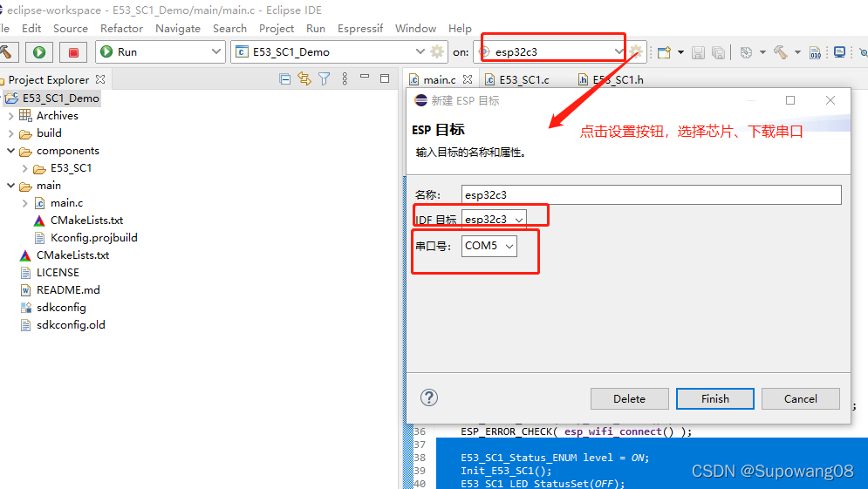
Task: Click the Delete button in dialog
Action: [x=630, y=399]
